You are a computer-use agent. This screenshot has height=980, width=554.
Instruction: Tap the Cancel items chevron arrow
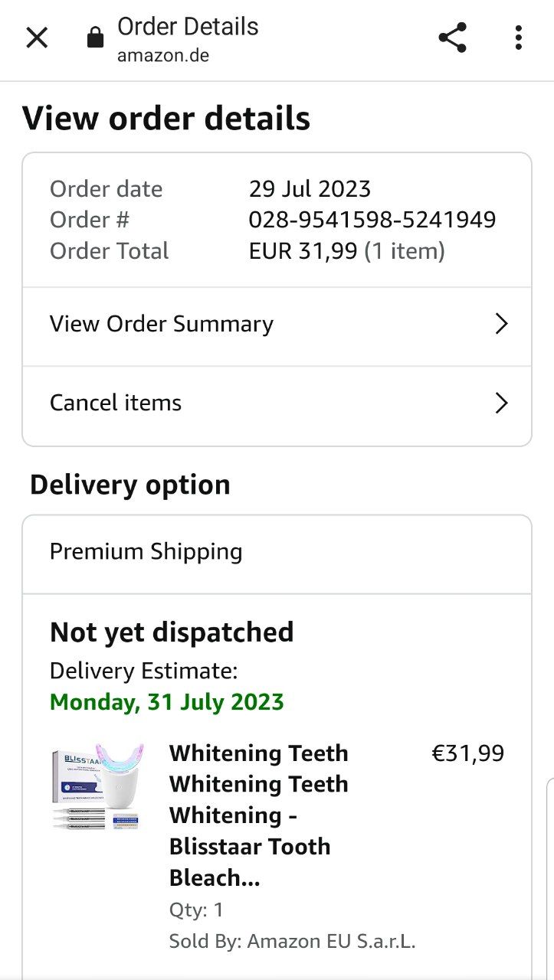(x=501, y=403)
